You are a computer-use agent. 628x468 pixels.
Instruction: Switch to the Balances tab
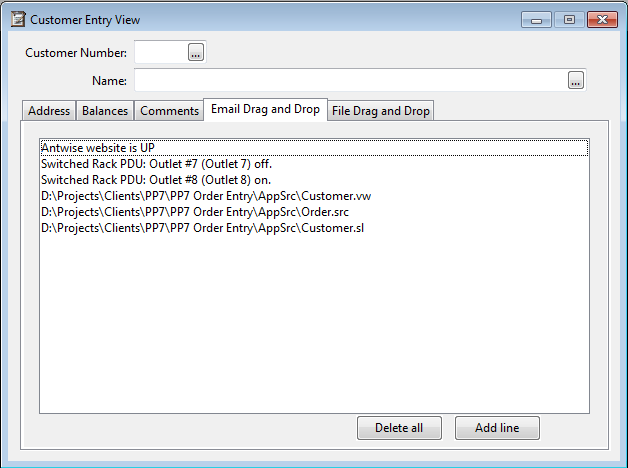pos(105,110)
